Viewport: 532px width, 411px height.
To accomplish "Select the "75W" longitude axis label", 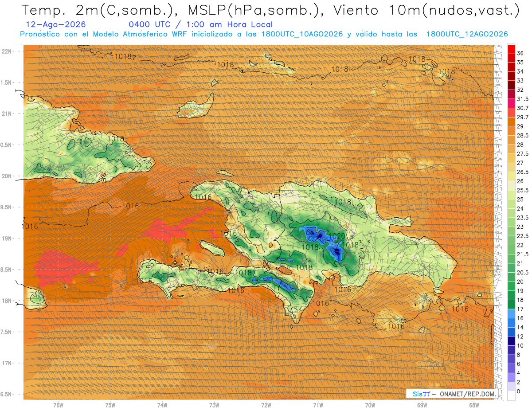I will [x=110, y=405].
